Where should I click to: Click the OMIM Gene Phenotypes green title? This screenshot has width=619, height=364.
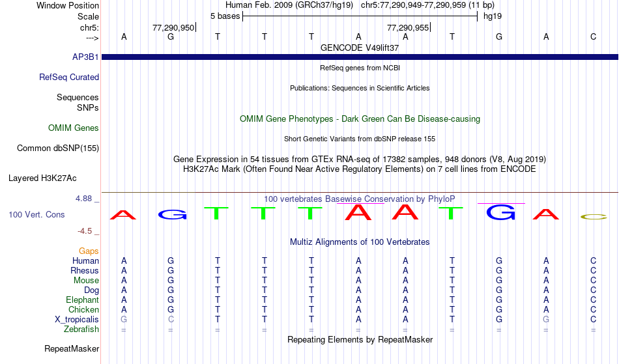click(x=360, y=119)
